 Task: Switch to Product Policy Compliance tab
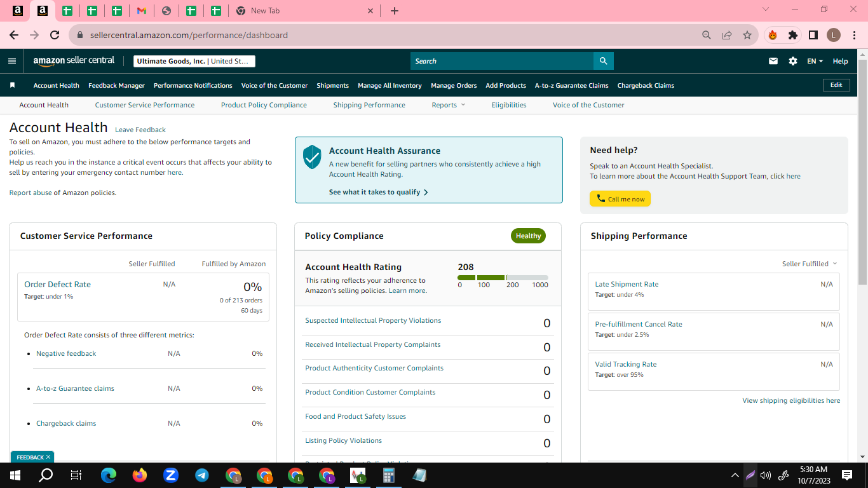pyautogui.click(x=264, y=105)
